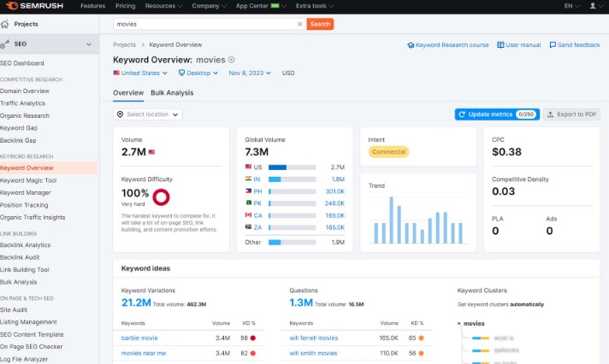
Task: Open Keyword Magic Tool in sidebar
Action: [x=28, y=180]
